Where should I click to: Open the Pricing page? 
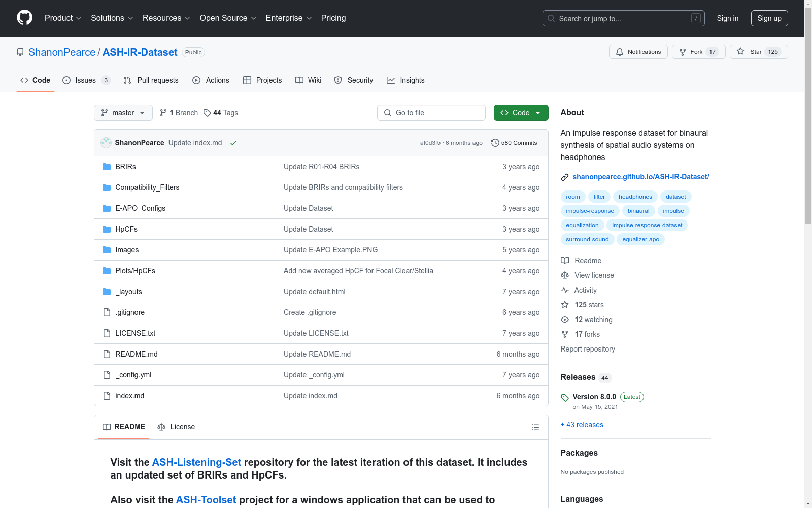point(333,18)
